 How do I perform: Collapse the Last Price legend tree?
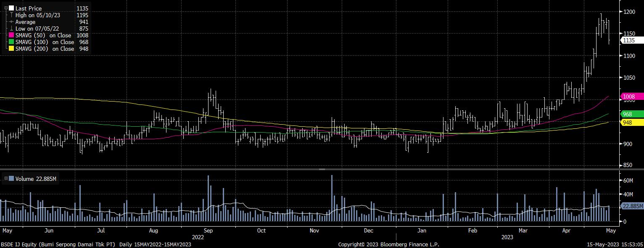pyautogui.click(x=6, y=8)
